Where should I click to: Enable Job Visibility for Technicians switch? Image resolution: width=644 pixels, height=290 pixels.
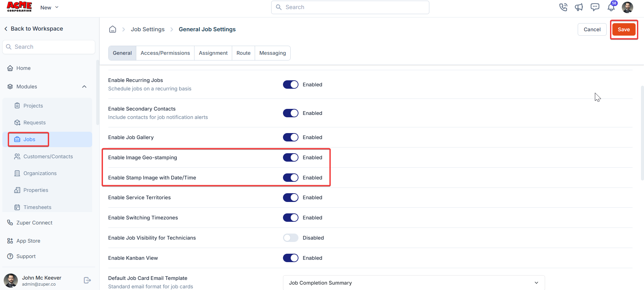[x=291, y=238]
